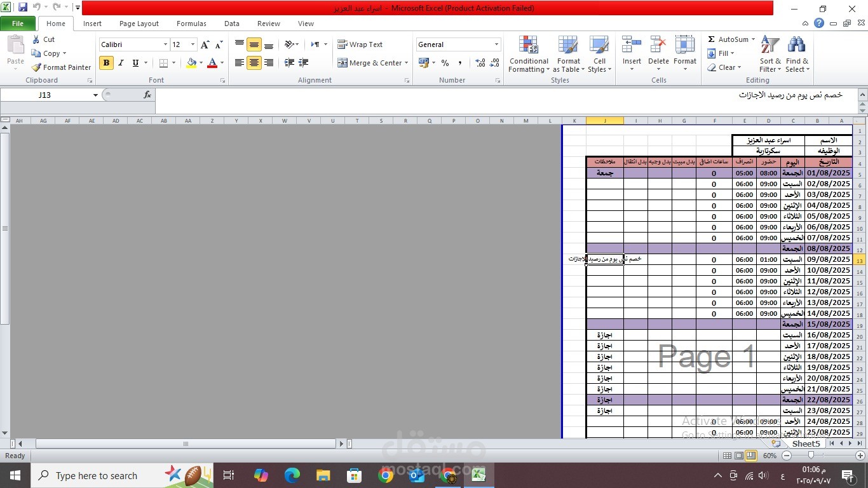
Task: Toggle Italic formatting
Action: 121,63
